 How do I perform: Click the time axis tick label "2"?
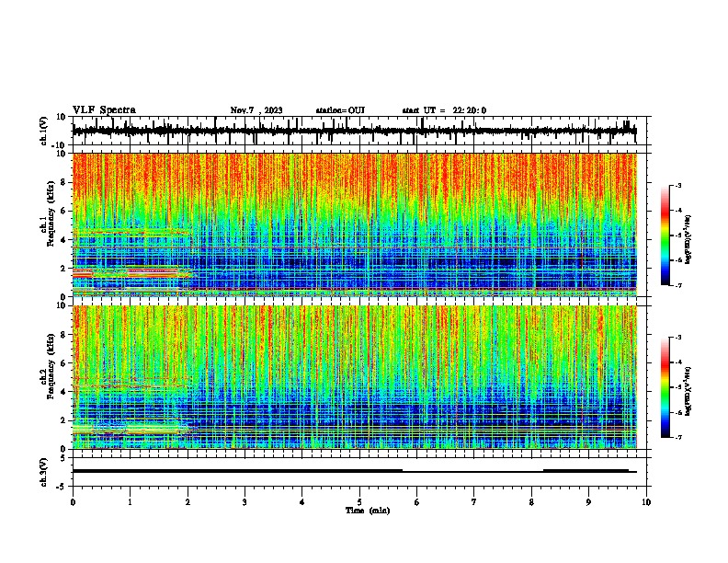point(188,502)
